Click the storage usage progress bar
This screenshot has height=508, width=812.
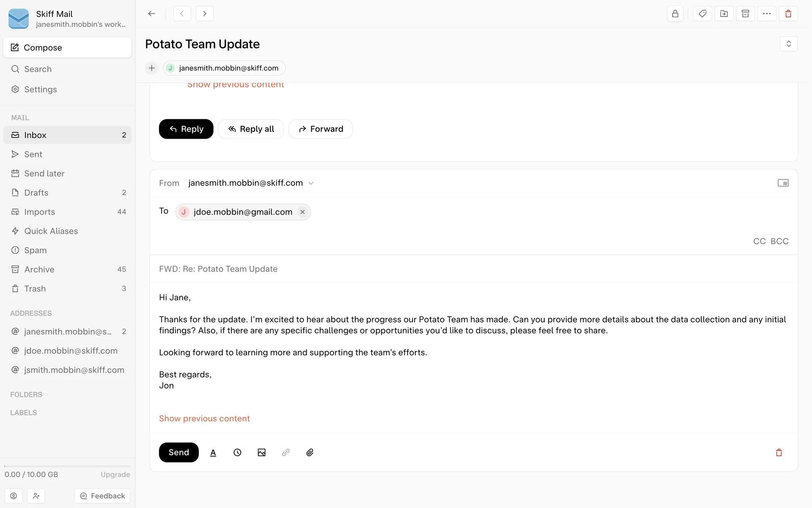point(67,466)
